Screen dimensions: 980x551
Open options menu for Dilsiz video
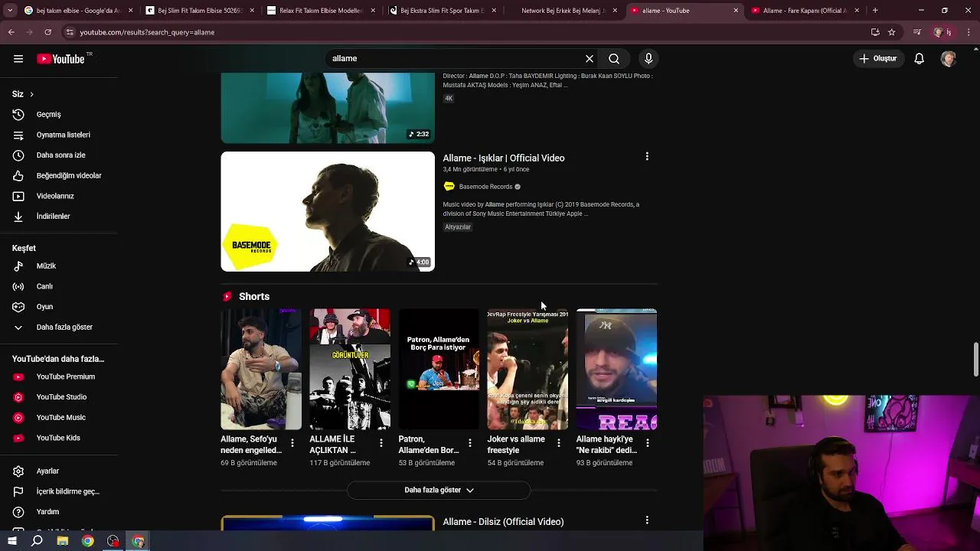click(x=647, y=520)
